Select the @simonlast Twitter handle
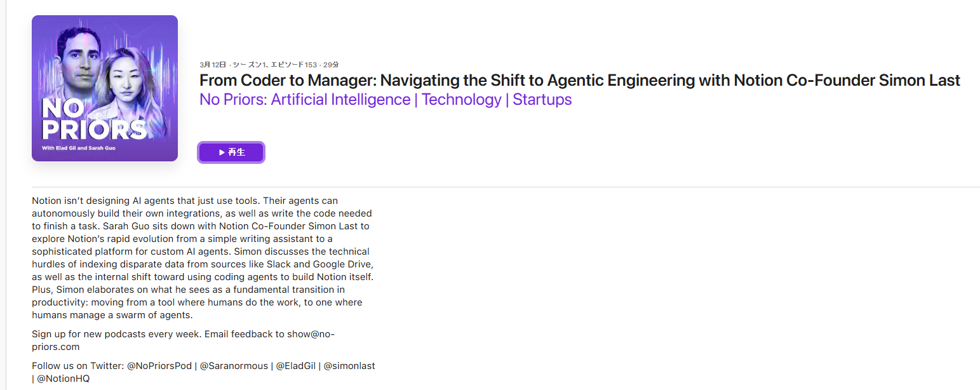This screenshot has height=390, width=980. (x=349, y=366)
